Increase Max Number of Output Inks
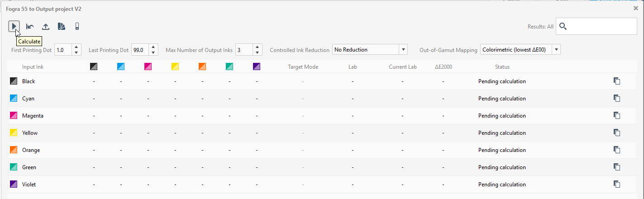Viewport: 644px width, 199px height. [x=258, y=47]
